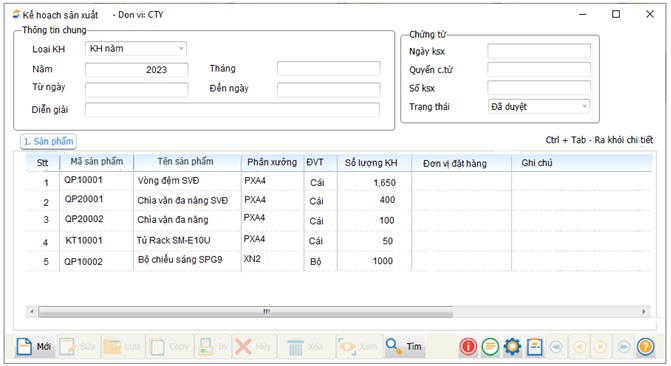This screenshot has width=671, height=366.
Task: Click the scrollbar right arrow
Action: pyautogui.click(x=644, y=312)
